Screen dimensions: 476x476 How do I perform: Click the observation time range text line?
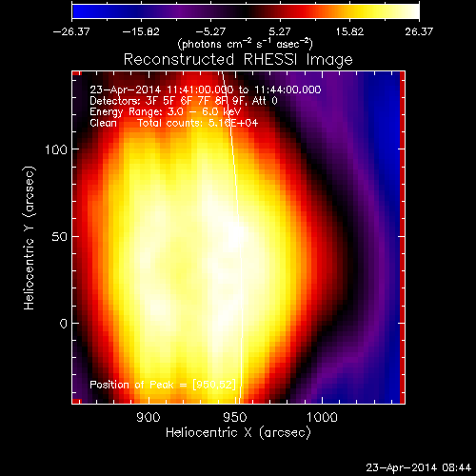(x=206, y=89)
